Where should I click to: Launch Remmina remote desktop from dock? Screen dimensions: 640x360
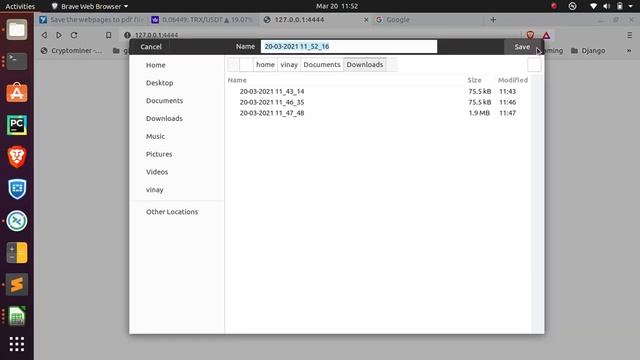tap(17, 220)
